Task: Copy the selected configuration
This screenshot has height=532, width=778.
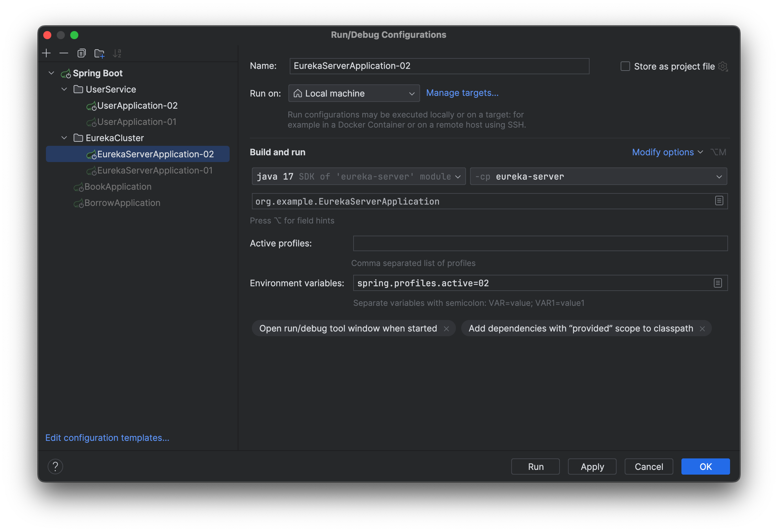Action: (x=81, y=53)
